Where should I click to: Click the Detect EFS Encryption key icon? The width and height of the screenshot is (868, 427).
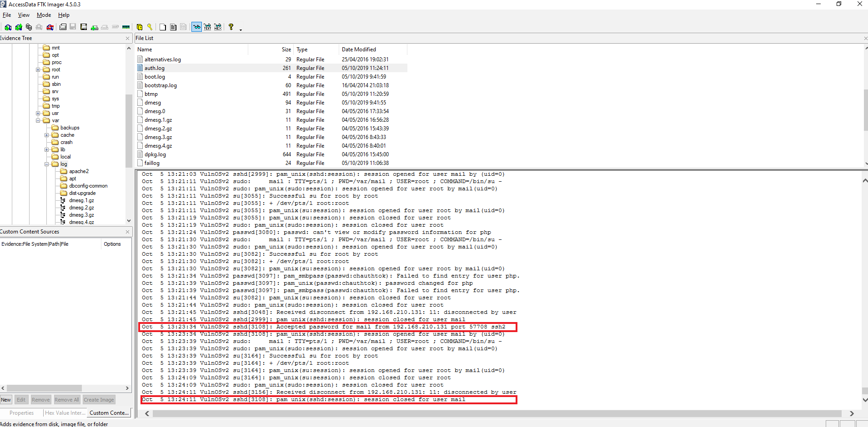click(150, 27)
